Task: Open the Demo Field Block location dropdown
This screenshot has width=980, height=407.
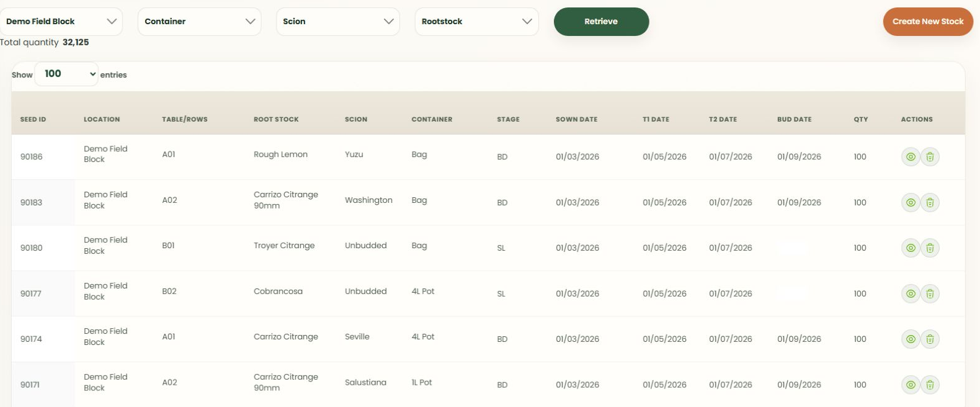Action: point(61,22)
